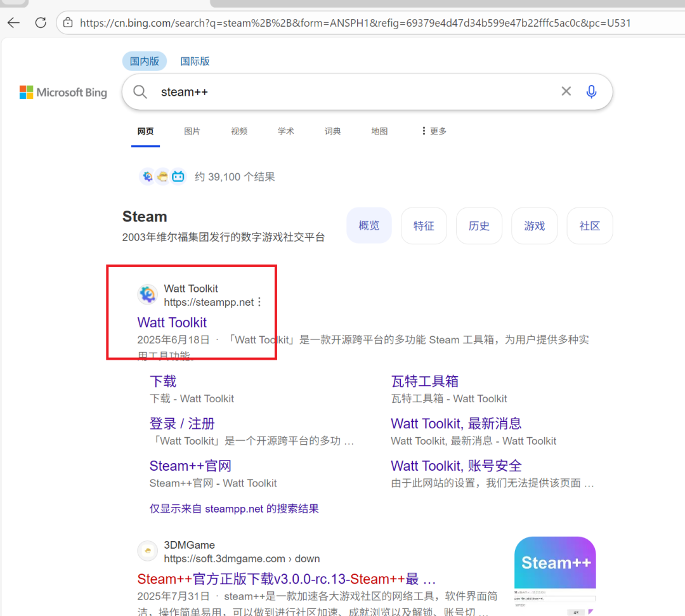The height and width of the screenshot is (616, 685).
Task: Open options menu beside steampp.net URL
Action: [259, 302]
